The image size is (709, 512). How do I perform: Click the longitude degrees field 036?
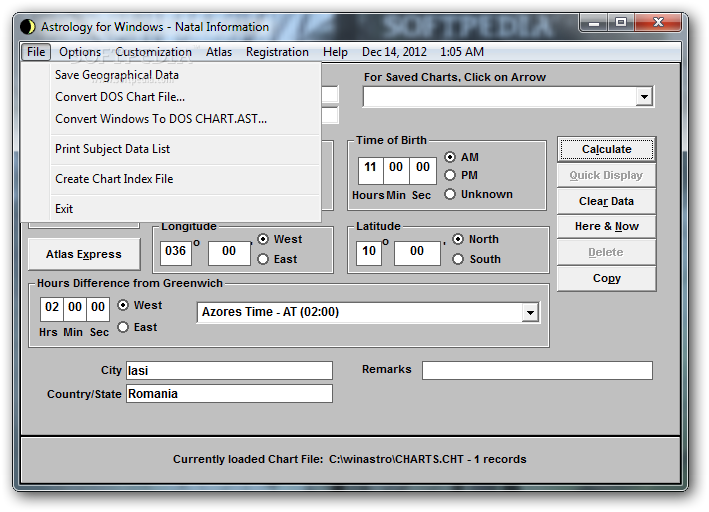pos(175,251)
